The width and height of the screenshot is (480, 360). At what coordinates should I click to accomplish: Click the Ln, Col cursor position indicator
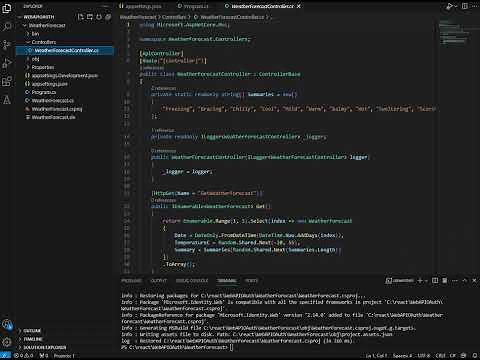click(x=376, y=356)
